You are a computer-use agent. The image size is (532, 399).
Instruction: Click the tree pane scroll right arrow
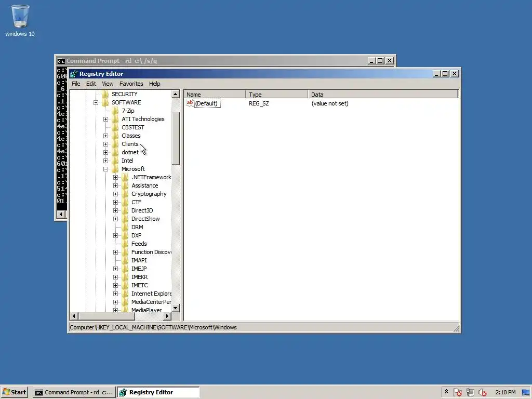(x=167, y=316)
